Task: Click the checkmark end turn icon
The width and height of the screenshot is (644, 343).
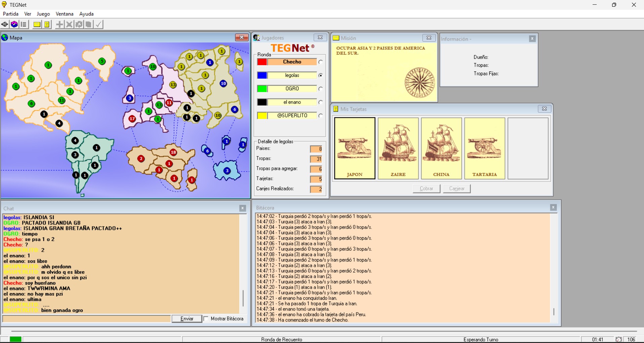Action: pyautogui.click(x=98, y=24)
